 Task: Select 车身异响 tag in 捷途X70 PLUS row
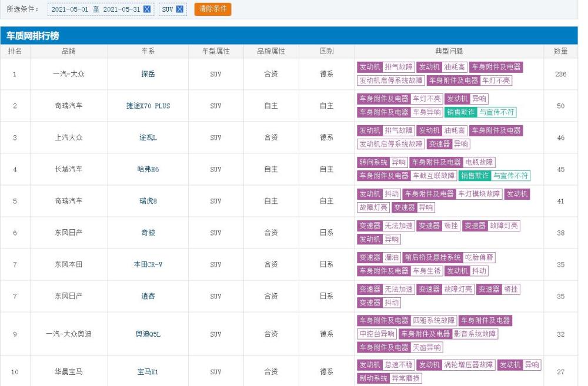[400, 112]
